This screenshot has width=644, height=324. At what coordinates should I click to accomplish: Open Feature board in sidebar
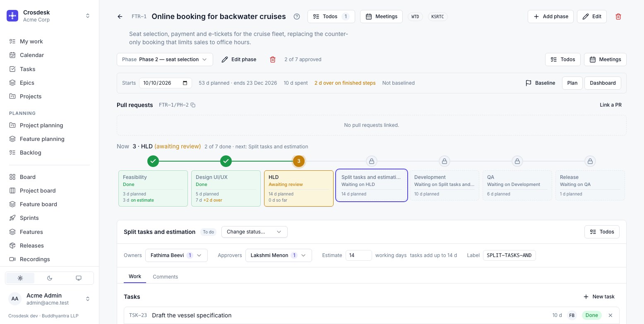[x=49, y=204]
